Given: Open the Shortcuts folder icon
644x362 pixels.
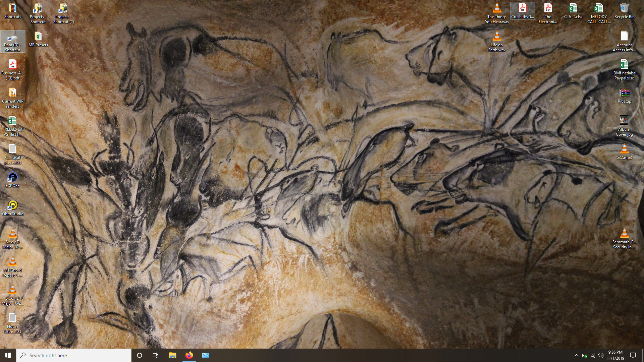Looking at the screenshot, I should click(x=12, y=11).
